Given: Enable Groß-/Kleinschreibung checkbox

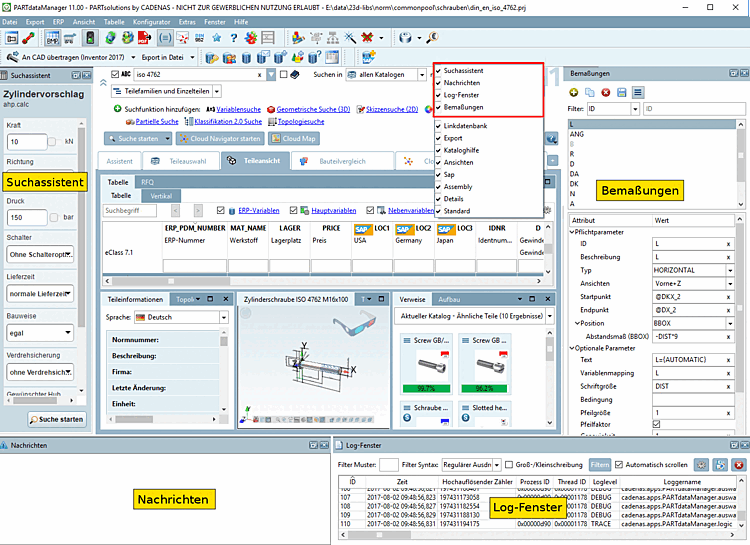Looking at the screenshot, I should 509,465.
